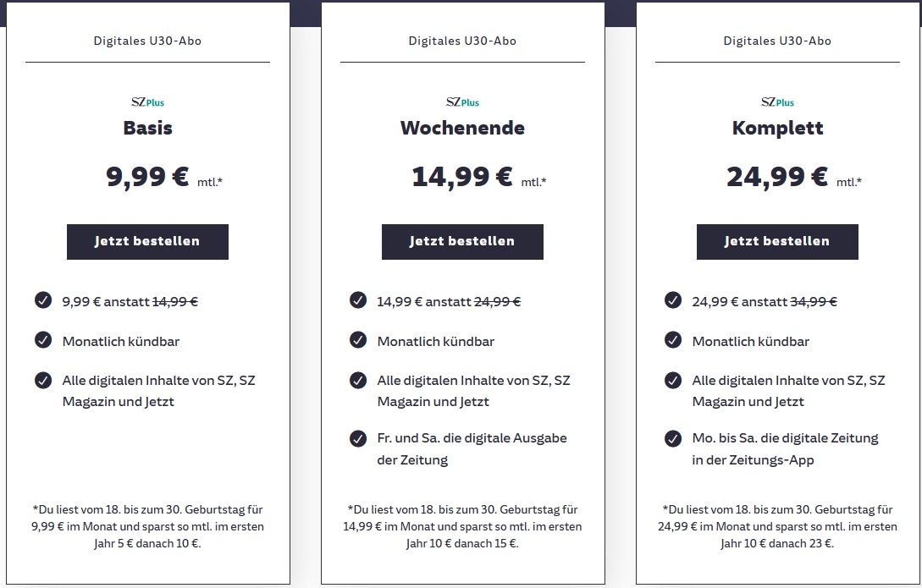
Task: Click the SZ Plus logo above Komplett
Action: click(x=777, y=102)
